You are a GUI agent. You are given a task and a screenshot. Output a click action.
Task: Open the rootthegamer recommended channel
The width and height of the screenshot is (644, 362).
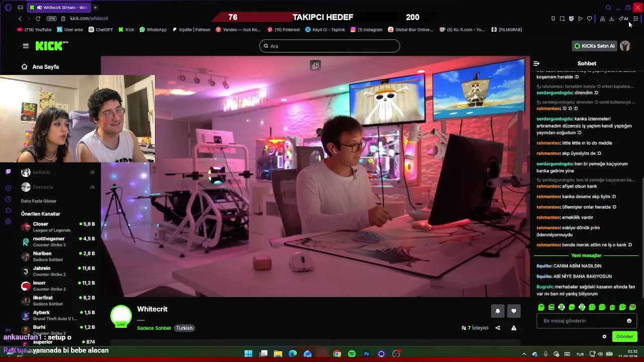(58, 241)
